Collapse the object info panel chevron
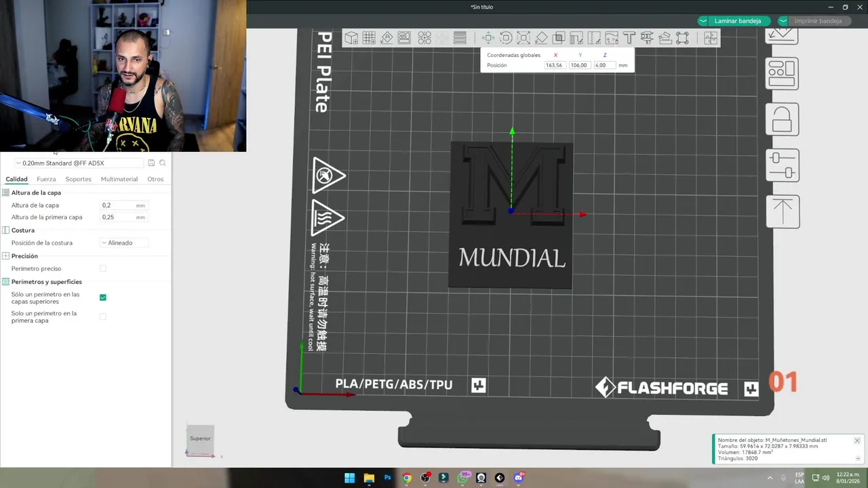 point(858,459)
